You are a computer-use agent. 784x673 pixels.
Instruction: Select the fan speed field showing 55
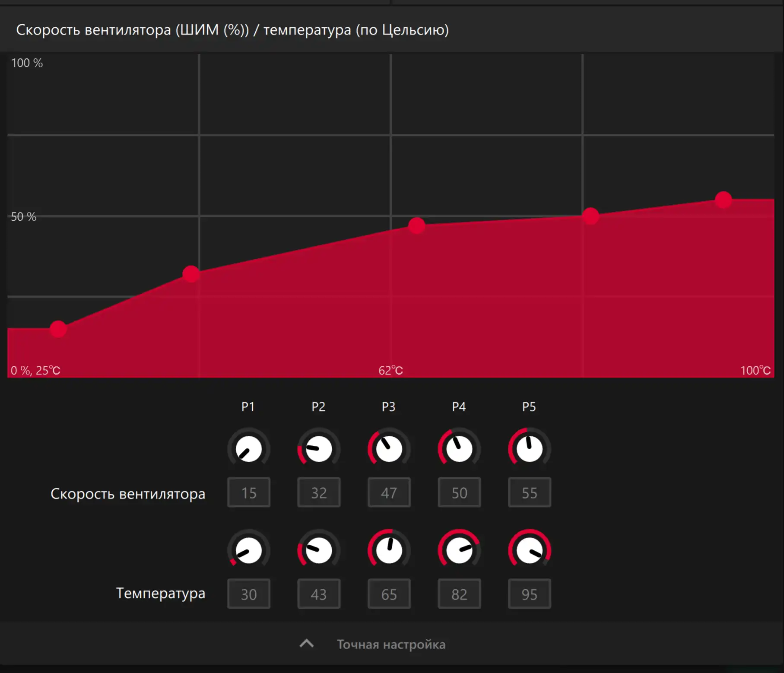(x=529, y=492)
